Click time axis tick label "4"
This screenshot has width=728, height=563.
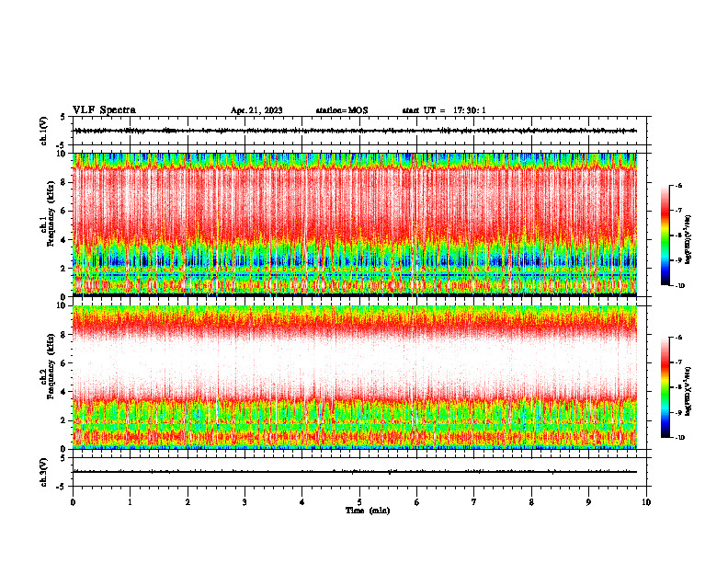(302, 502)
